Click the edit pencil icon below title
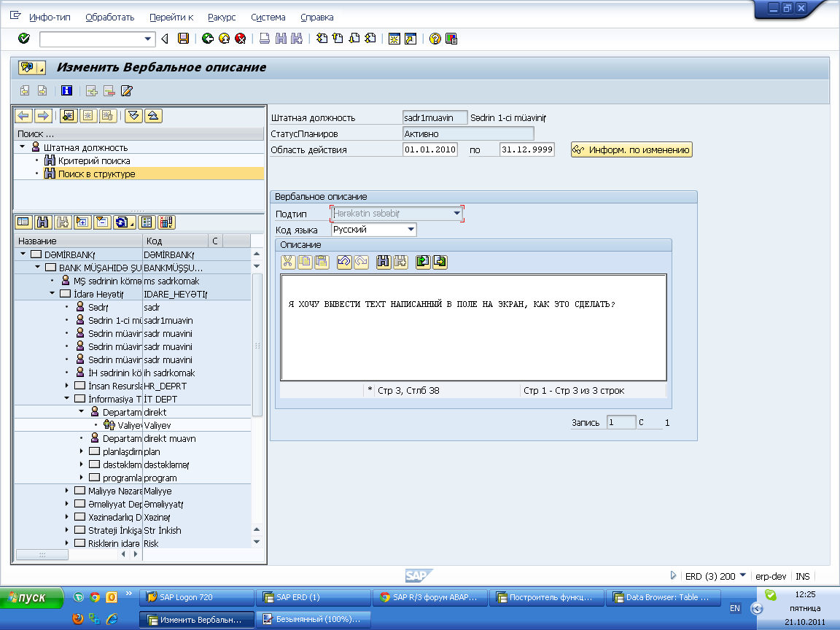 pos(126,90)
